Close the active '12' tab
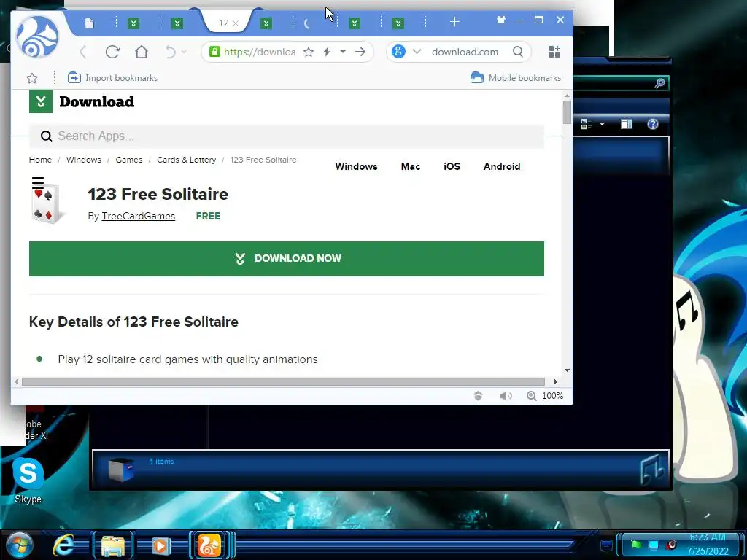Image resolution: width=747 pixels, height=560 pixels. click(236, 23)
